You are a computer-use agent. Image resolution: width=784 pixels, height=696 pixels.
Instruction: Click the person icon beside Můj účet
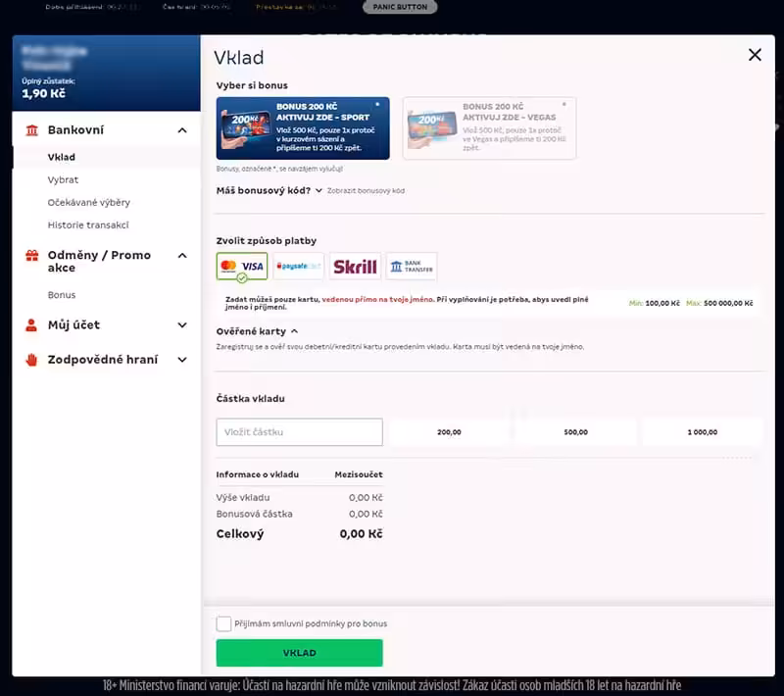coord(31,325)
